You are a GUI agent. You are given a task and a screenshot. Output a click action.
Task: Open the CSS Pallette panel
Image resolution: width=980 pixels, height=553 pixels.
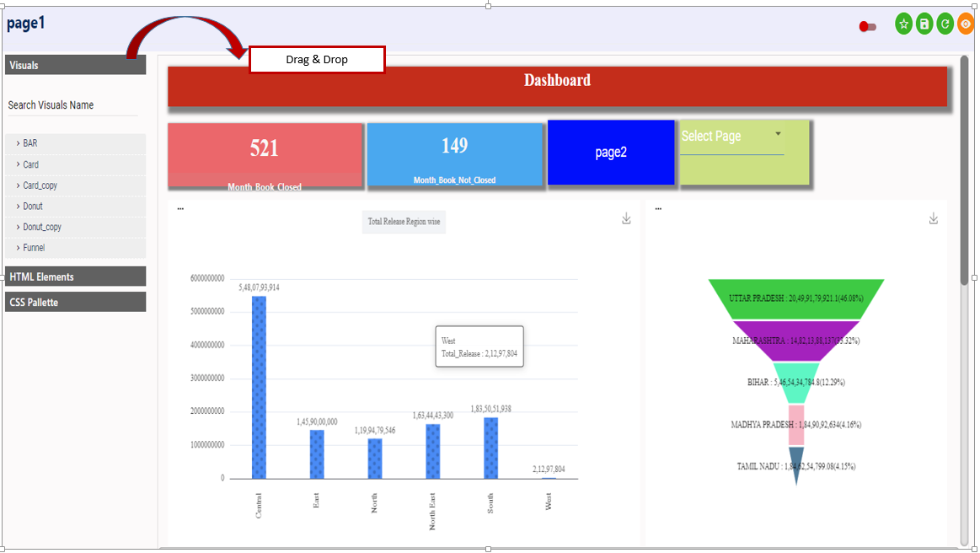coord(75,302)
